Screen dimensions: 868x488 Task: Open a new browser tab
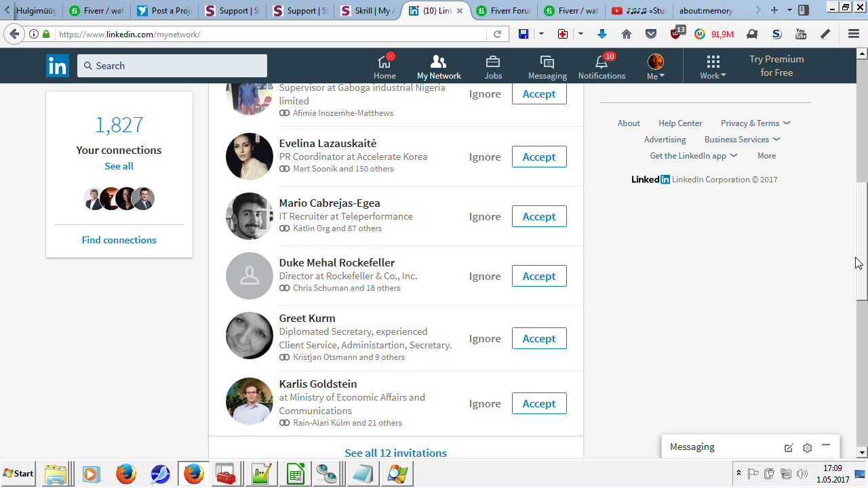[774, 10]
